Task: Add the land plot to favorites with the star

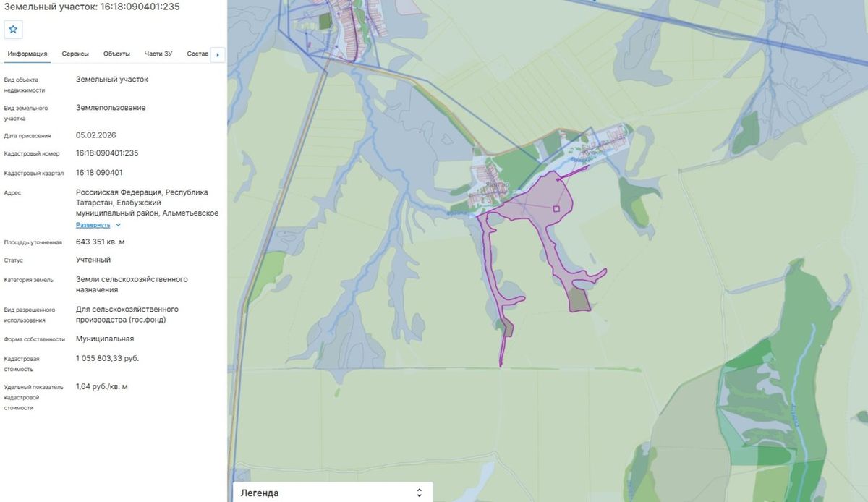Action: pyautogui.click(x=13, y=30)
